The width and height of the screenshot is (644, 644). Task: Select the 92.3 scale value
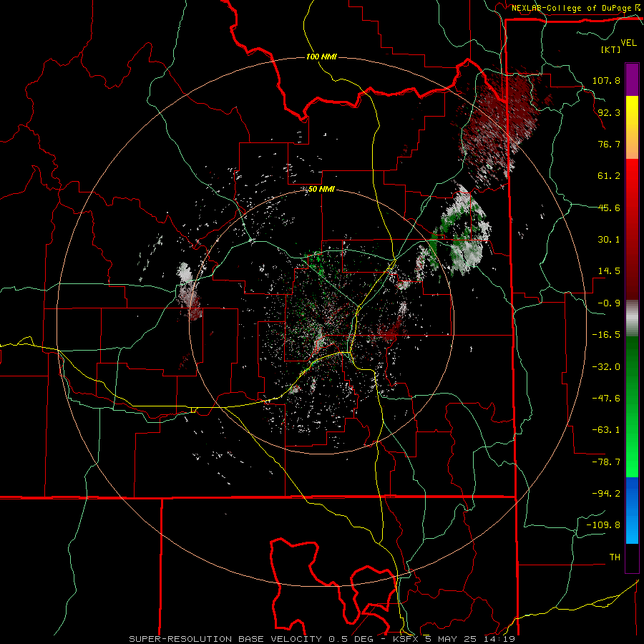click(x=609, y=112)
